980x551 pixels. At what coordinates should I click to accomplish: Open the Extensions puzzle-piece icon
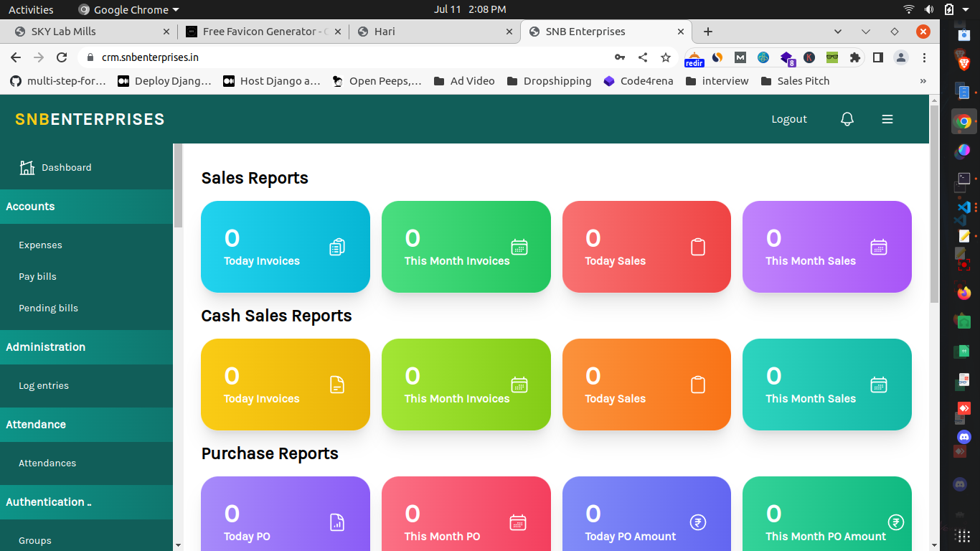[x=854, y=57]
